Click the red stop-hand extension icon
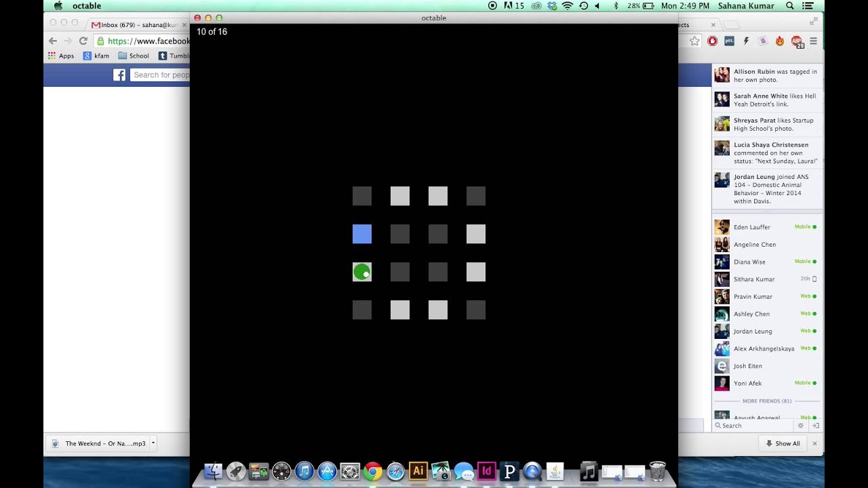Image resolution: width=868 pixels, height=488 pixels. tap(712, 41)
